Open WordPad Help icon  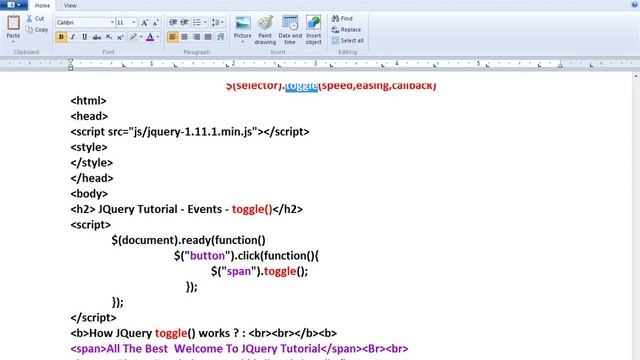635,4
